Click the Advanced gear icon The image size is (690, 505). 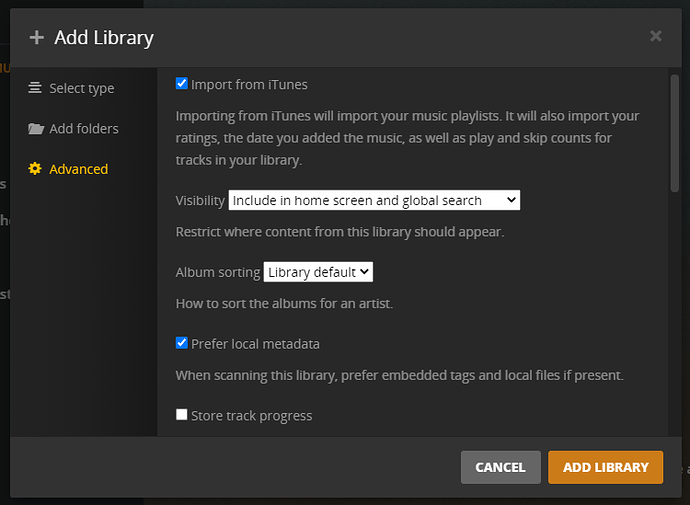(36, 169)
